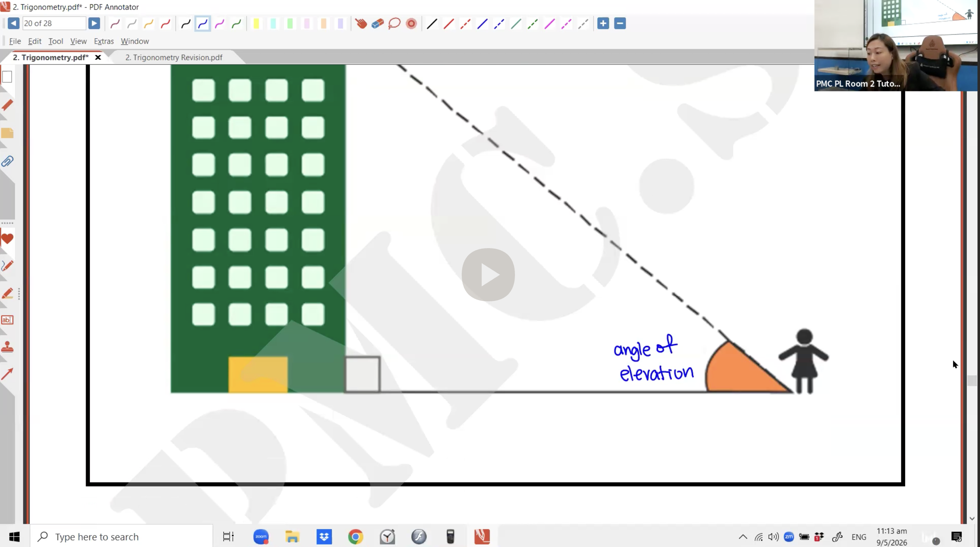Open the Tool menu

56,41
